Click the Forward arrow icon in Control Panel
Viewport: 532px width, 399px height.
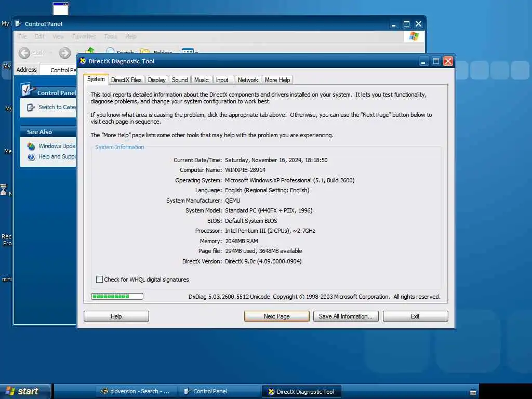pyautogui.click(x=65, y=53)
